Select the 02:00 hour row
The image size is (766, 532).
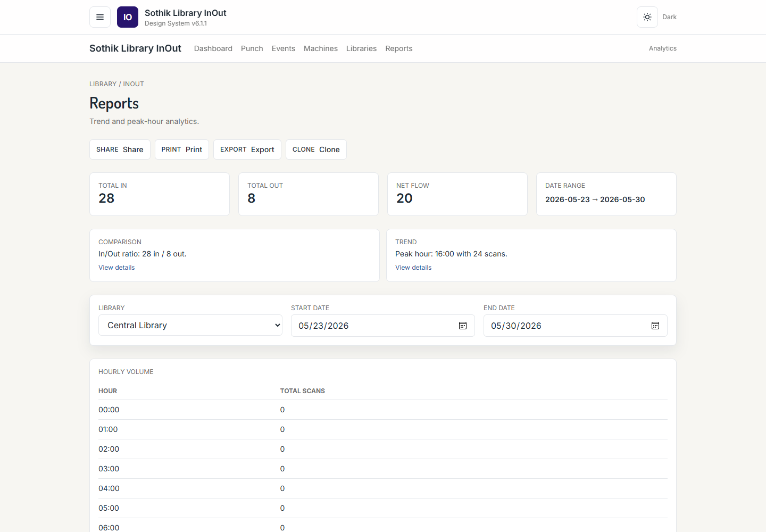pos(383,449)
